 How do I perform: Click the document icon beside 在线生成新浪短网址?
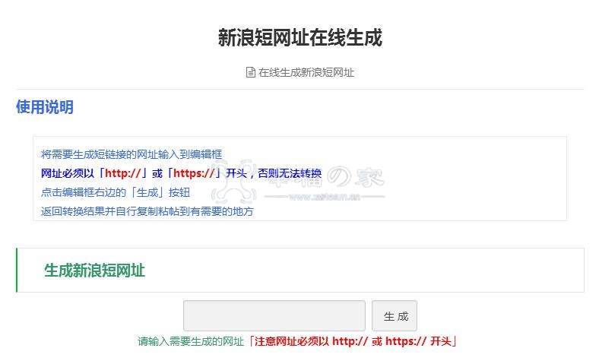tap(251, 72)
